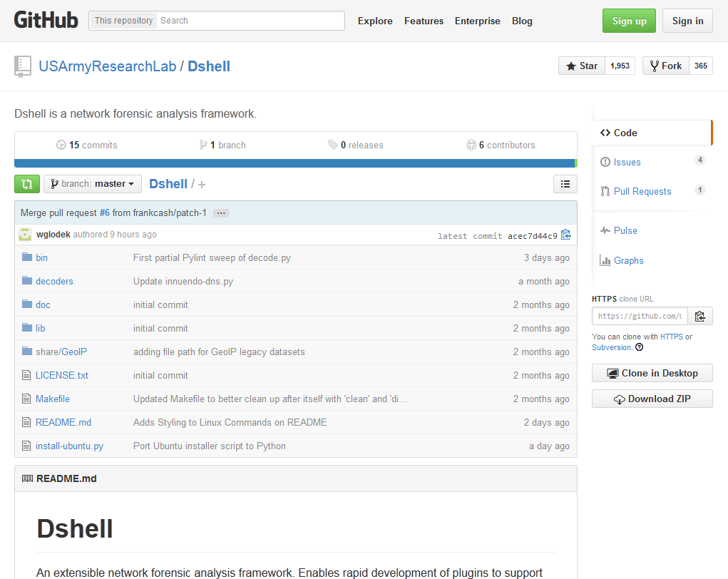Copy the HTTPS clone URL to clipboard

click(699, 316)
